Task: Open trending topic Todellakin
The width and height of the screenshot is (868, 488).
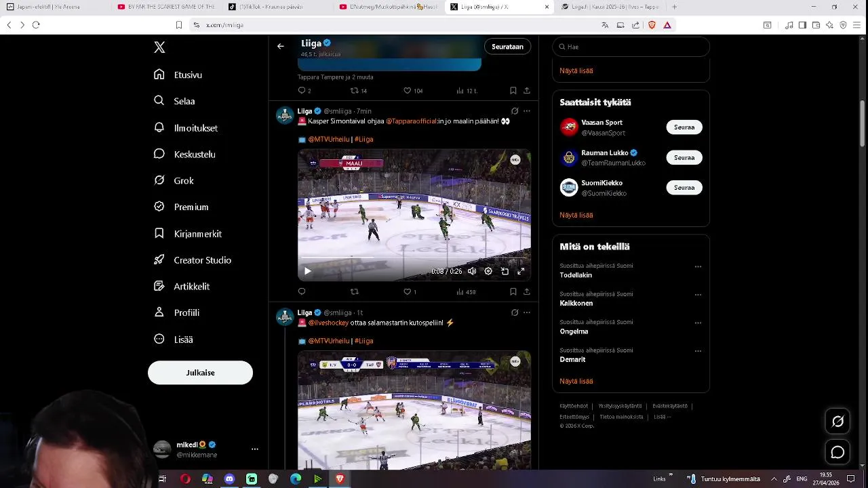Action: pyautogui.click(x=576, y=275)
